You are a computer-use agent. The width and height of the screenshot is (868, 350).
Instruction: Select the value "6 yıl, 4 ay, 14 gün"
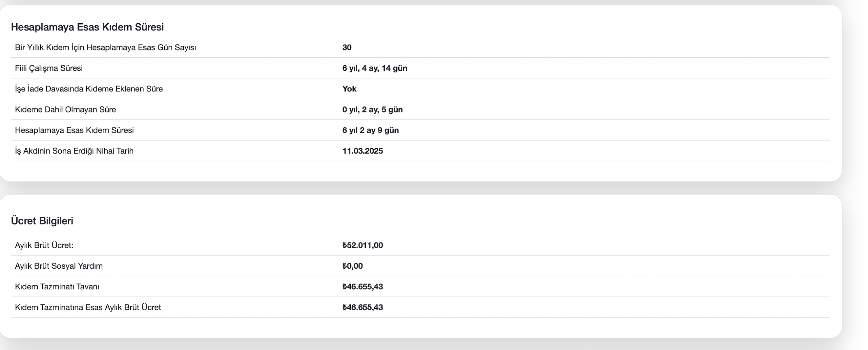tap(375, 68)
